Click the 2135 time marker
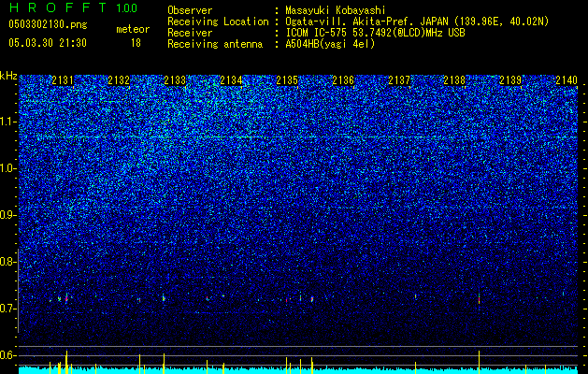 click(x=287, y=80)
